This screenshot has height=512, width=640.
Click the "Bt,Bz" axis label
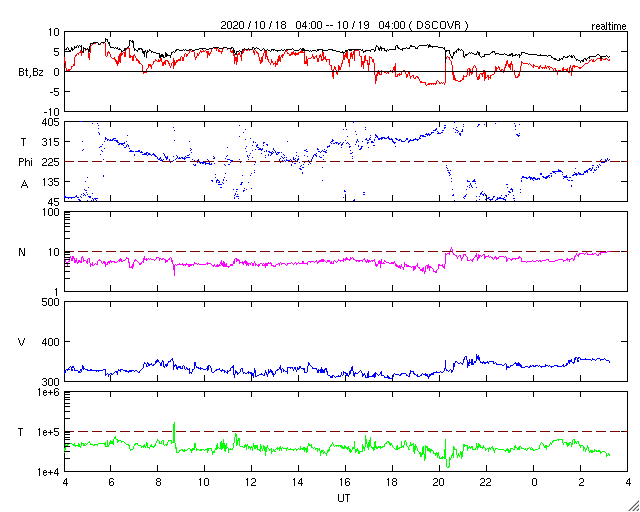pyautogui.click(x=31, y=74)
